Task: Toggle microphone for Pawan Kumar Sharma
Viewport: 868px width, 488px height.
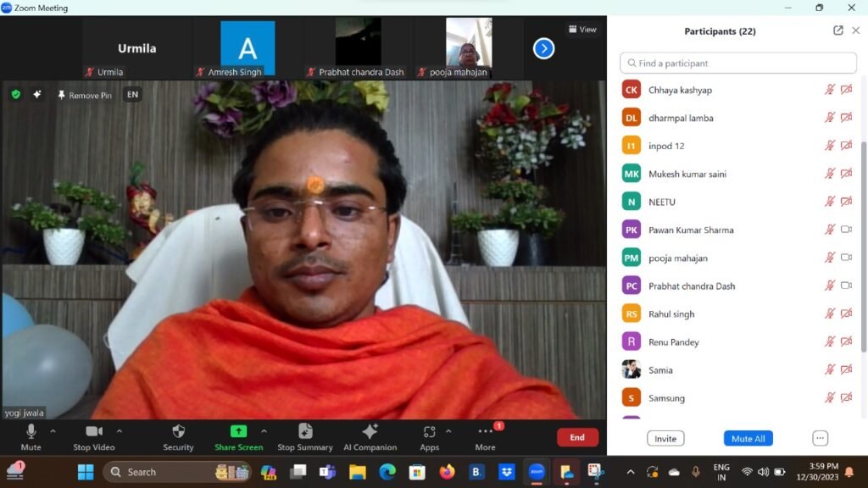Action: tap(830, 230)
